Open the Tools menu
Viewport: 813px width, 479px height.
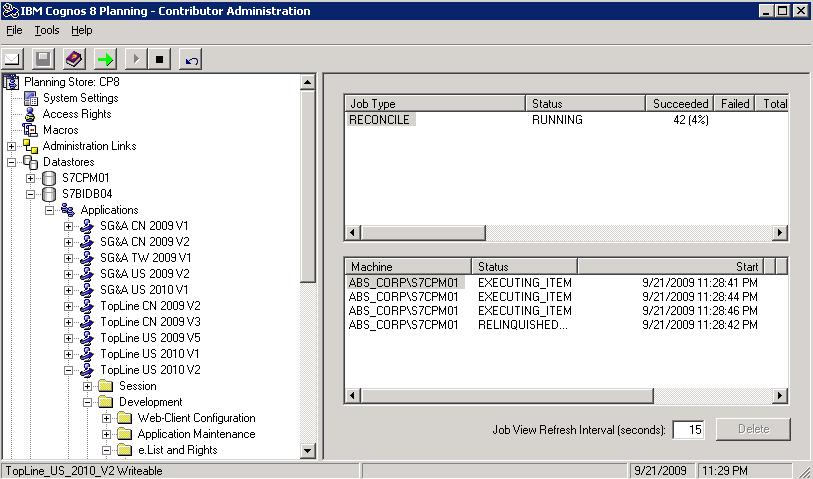pyautogui.click(x=47, y=31)
